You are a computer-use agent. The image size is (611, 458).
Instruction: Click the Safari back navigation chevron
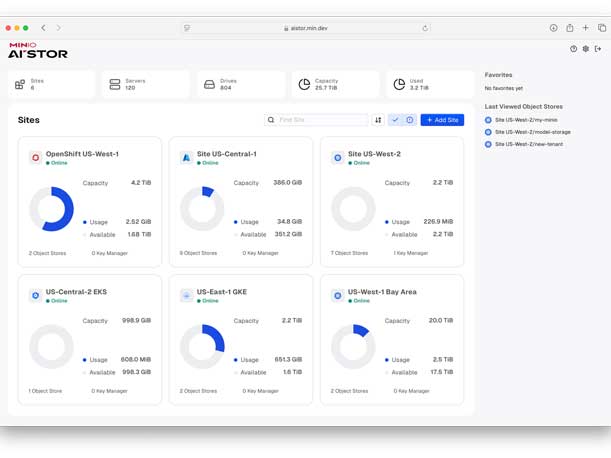(43, 28)
